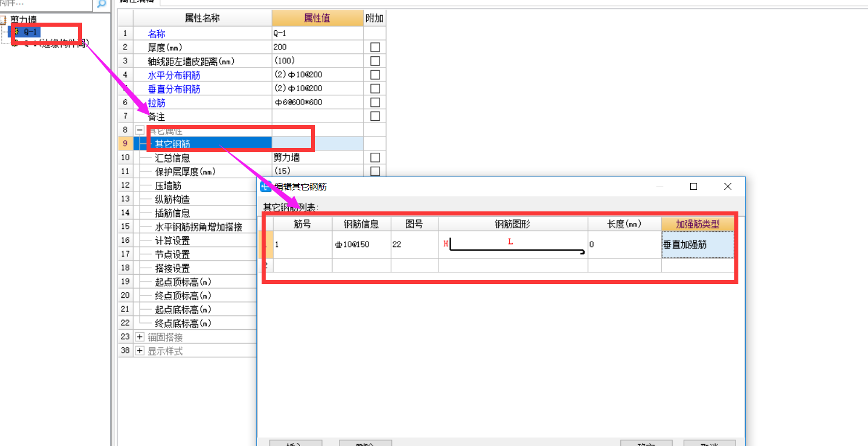Click the 附加 column header
The height and width of the screenshot is (446, 868).
[x=374, y=19]
